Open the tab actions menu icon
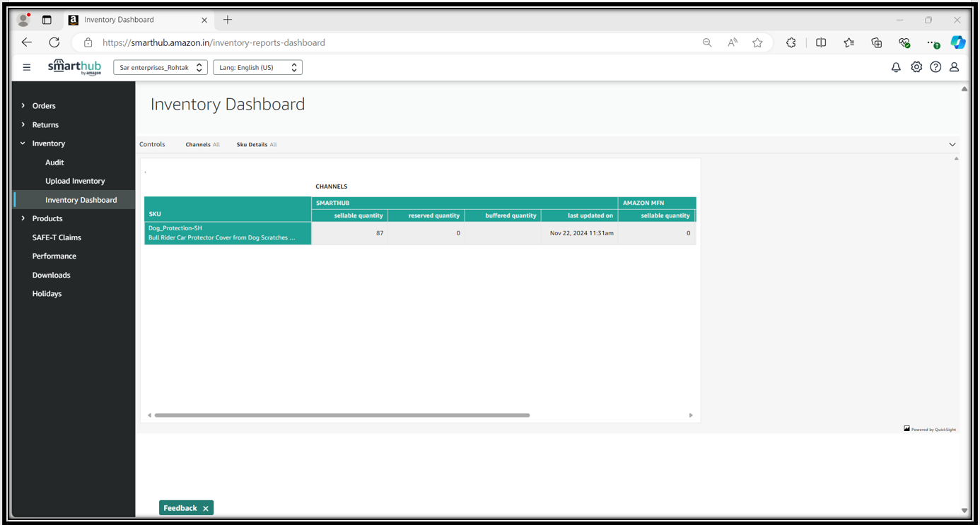 coord(47,20)
